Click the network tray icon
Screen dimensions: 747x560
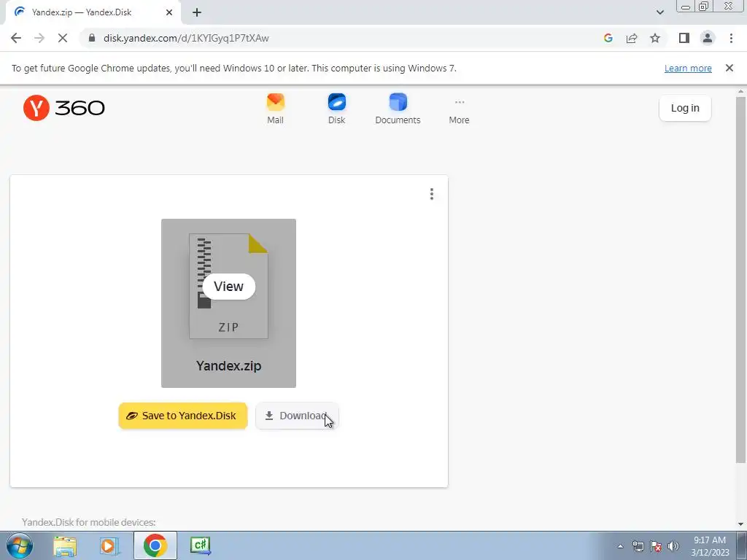(638, 546)
